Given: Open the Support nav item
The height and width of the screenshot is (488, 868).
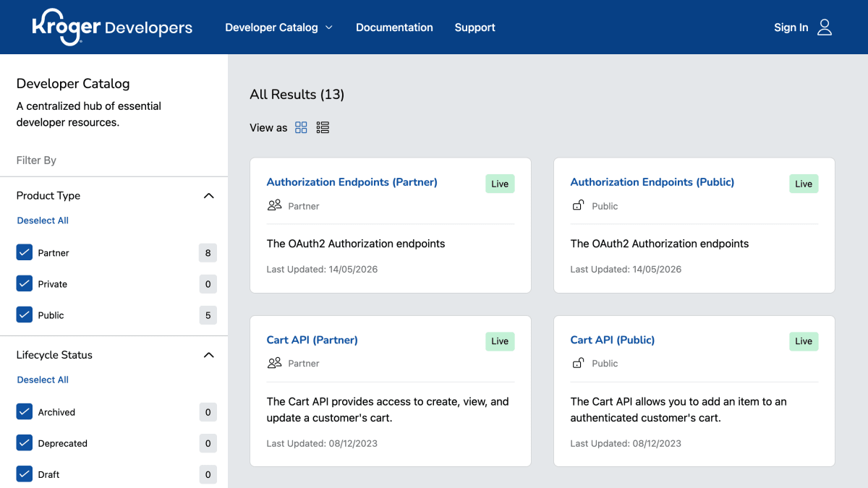Looking at the screenshot, I should tap(475, 27).
